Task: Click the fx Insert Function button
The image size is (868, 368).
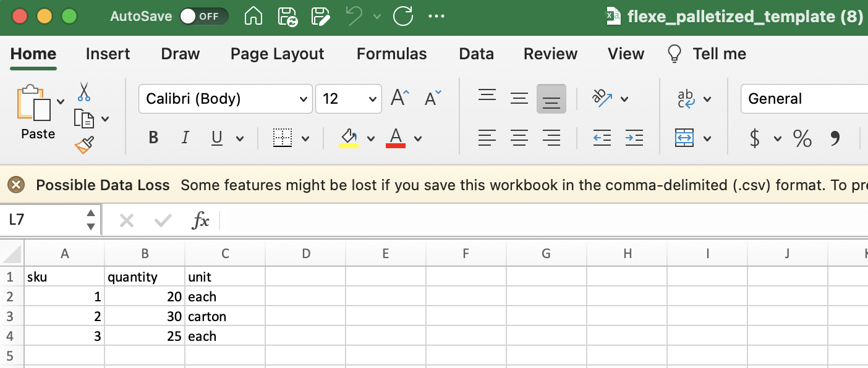Action: (201, 220)
